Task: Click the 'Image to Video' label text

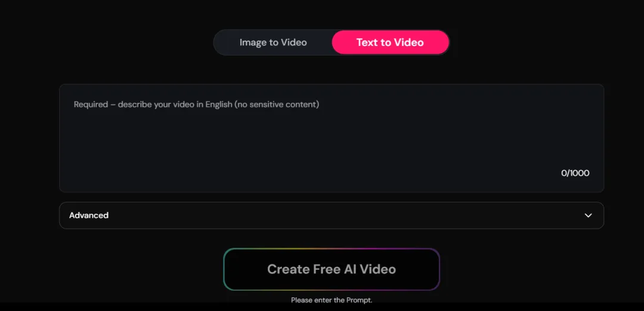Action: pyautogui.click(x=273, y=42)
